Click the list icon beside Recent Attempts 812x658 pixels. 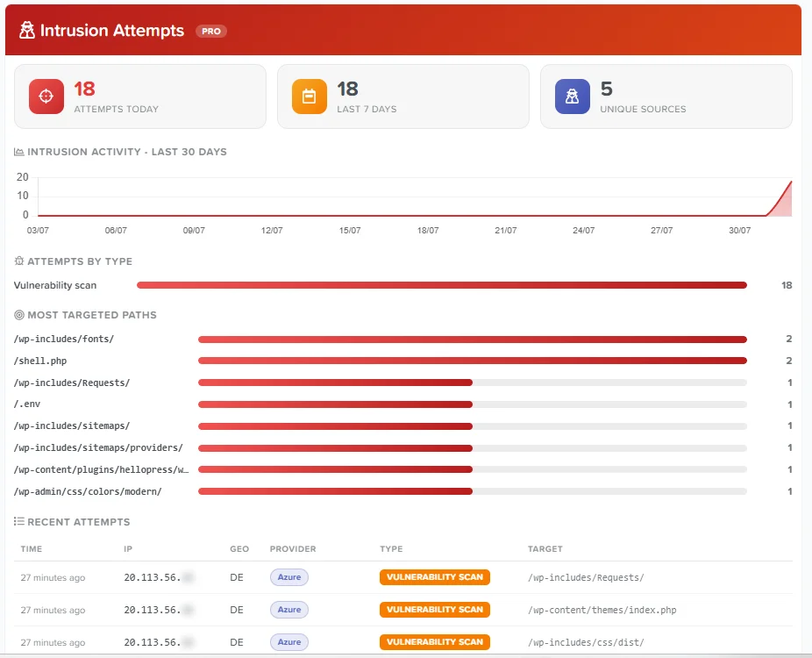pyautogui.click(x=19, y=521)
